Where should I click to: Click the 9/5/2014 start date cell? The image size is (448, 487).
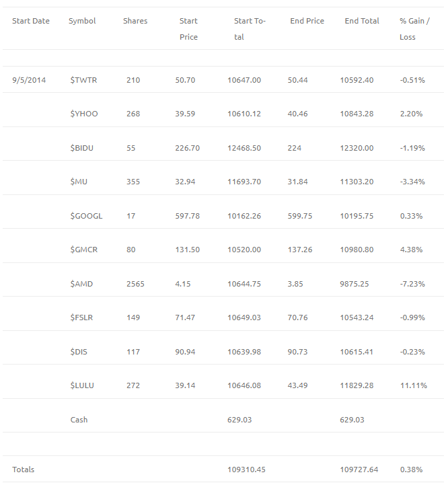click(29, 80)
